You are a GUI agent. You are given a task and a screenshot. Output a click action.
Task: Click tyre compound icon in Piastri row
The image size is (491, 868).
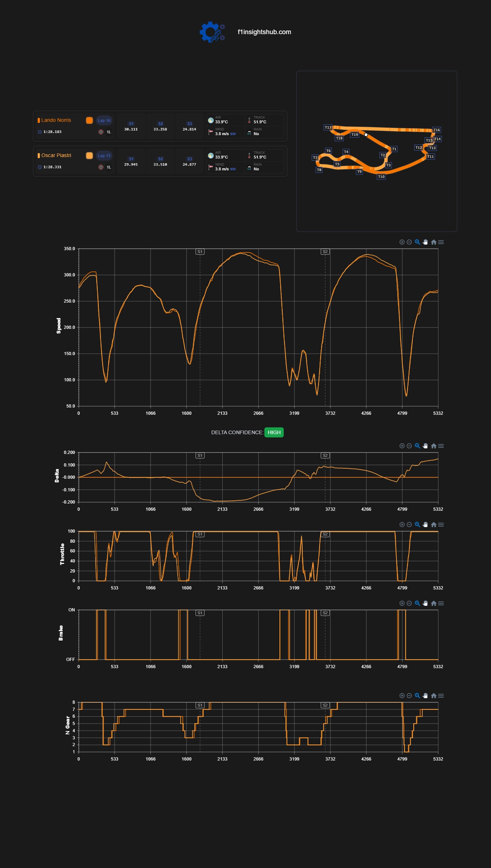pos(101,167)
